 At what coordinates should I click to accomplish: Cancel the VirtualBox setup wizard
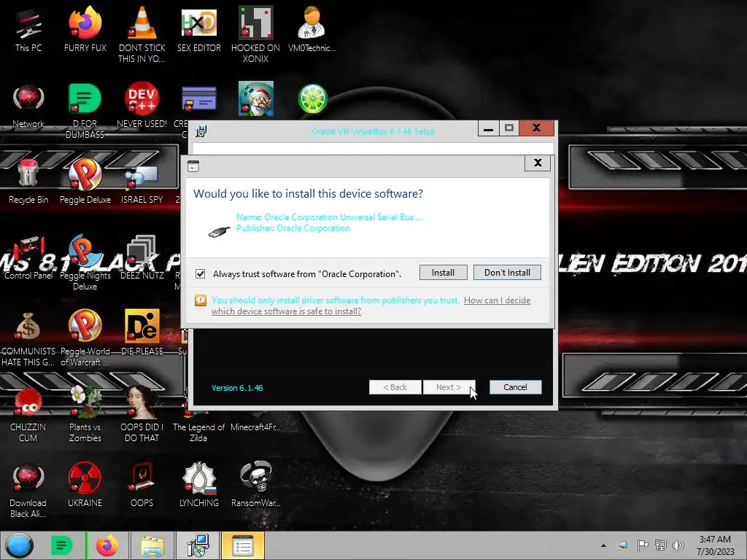click(516, 387)
